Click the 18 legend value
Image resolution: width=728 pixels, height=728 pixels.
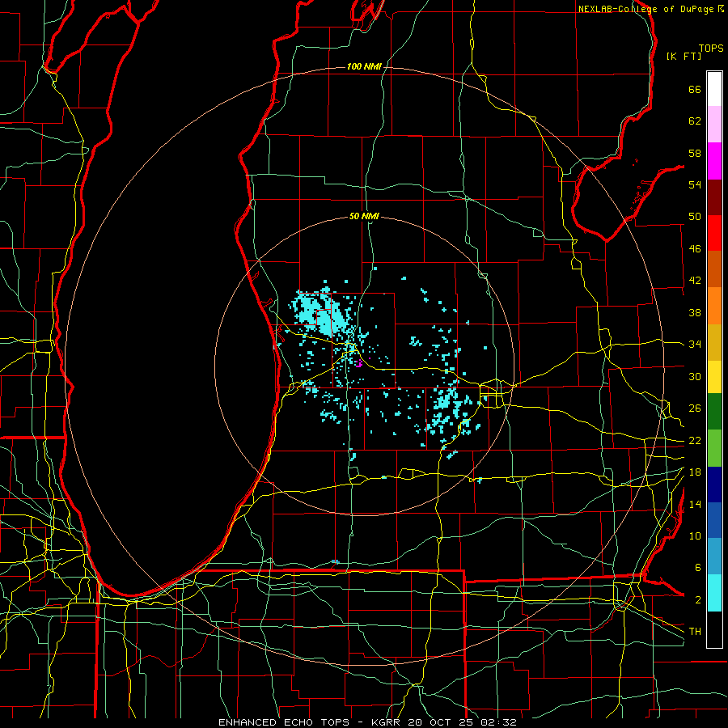695,472
